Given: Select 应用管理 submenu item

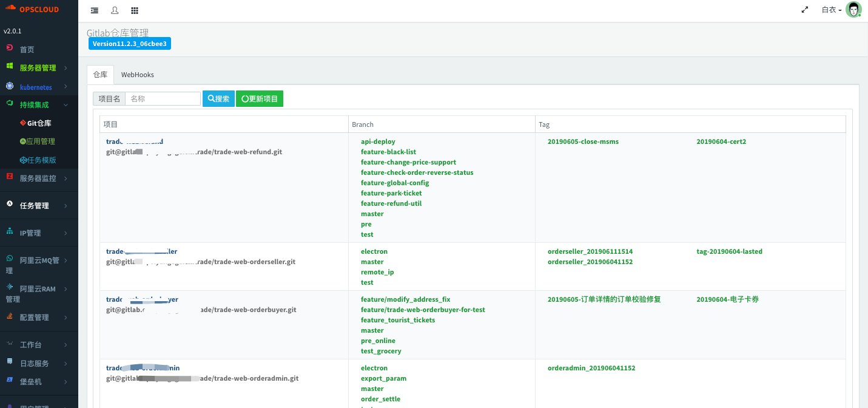Looking at the screenshot, I should [39, 141].
